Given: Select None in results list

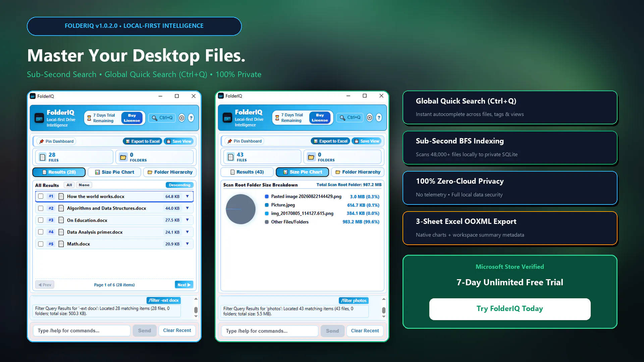Looking at the screenshot, I should tap(84, 185).
